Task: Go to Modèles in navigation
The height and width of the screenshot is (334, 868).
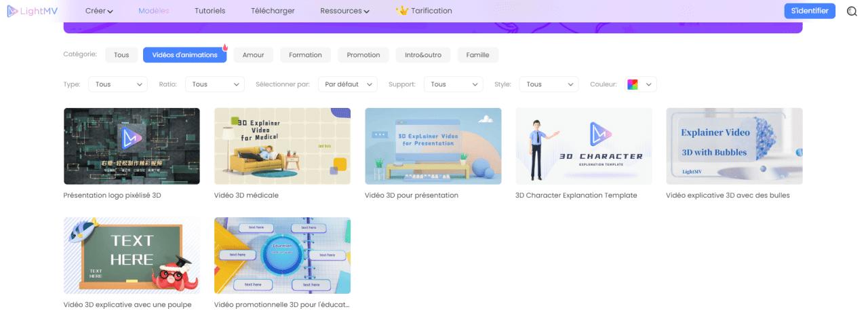Action: (154, 11)
